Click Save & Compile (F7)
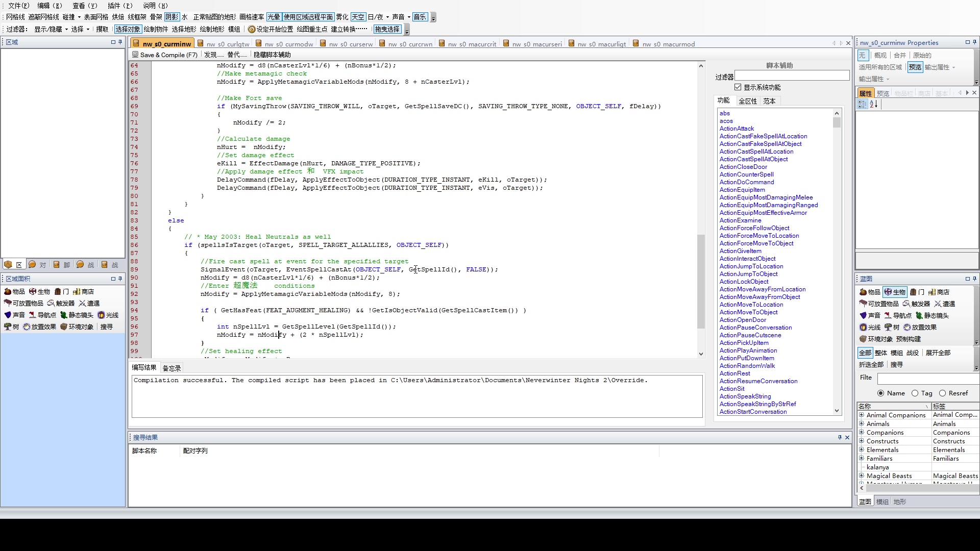Image resolution: width=980 pixels, height=551 pixels. click(x=164, y=55)
